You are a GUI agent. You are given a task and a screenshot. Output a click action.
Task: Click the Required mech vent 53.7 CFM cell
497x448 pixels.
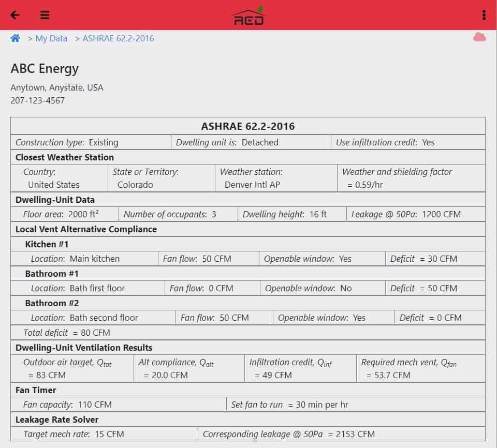point(421,368)
